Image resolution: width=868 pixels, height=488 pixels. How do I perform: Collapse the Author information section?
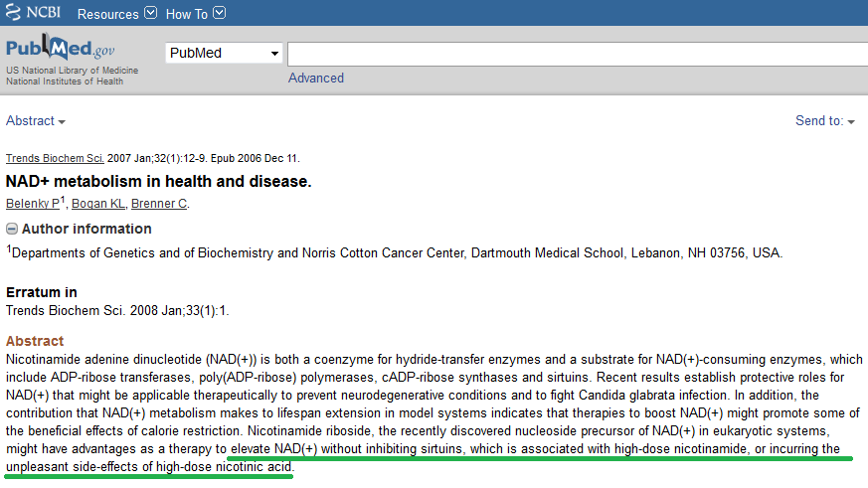coord(12,229)
